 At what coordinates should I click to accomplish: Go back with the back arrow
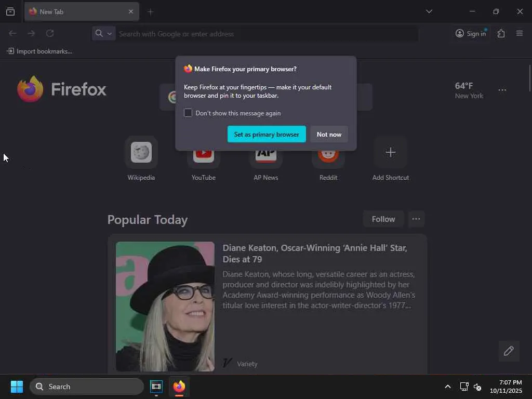point(12,33)
